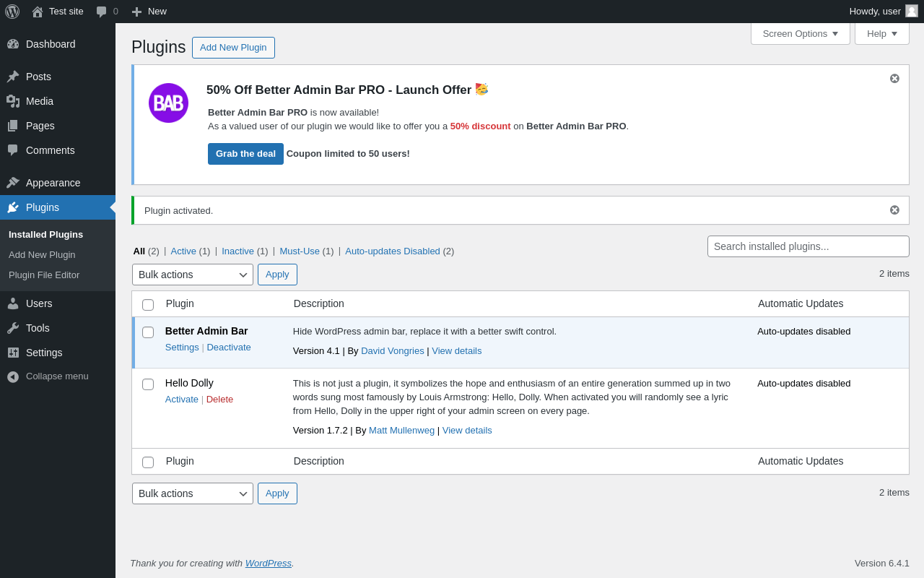Screen dimensions: 924x578
Task: Click the Plugins plug icon in sidebar
Action: point(13,207)
